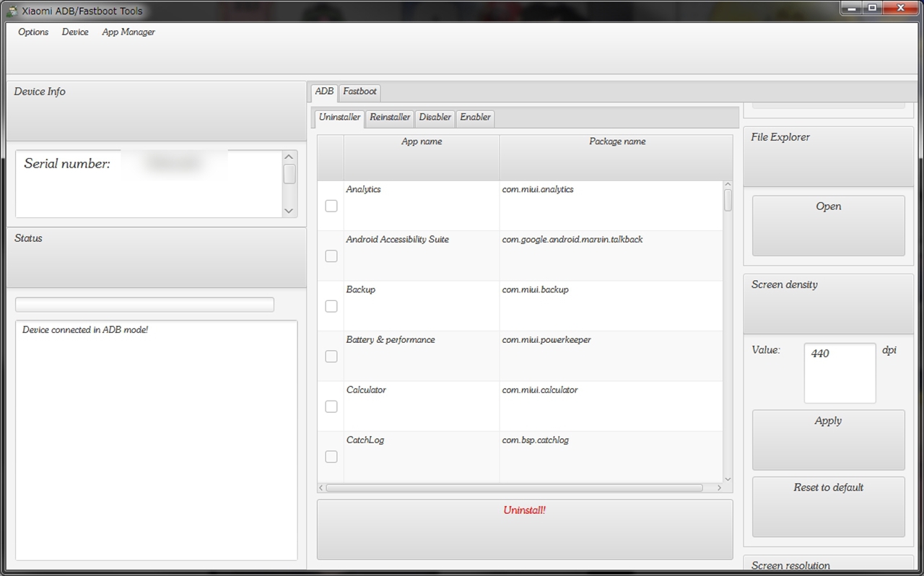Click the app list horizontal scrollbar
This screenshot has height=576, width=924.
tap(514, 488)
